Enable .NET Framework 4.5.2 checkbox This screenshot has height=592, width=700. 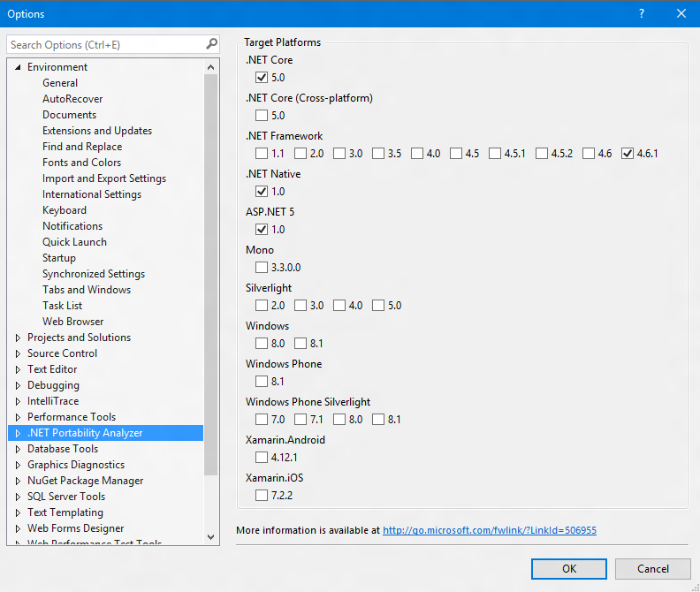pyautogui.click(x=541, y=154)
